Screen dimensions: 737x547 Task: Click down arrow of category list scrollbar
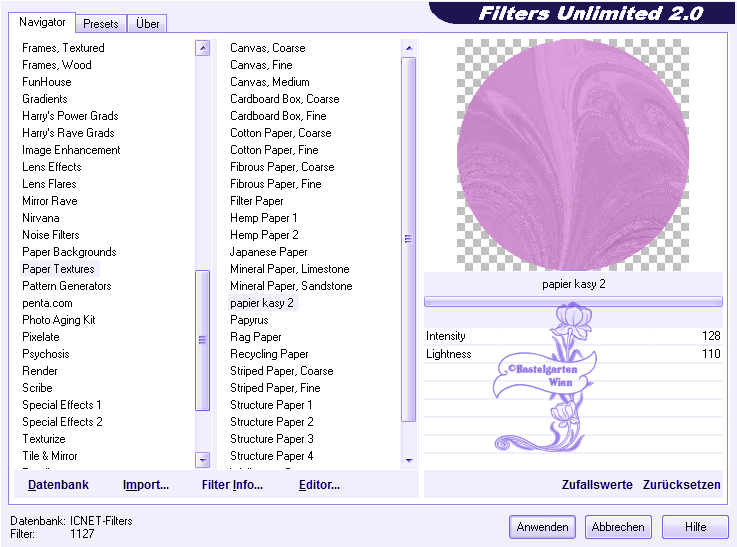pyautogui.click(x=203, y=460)
